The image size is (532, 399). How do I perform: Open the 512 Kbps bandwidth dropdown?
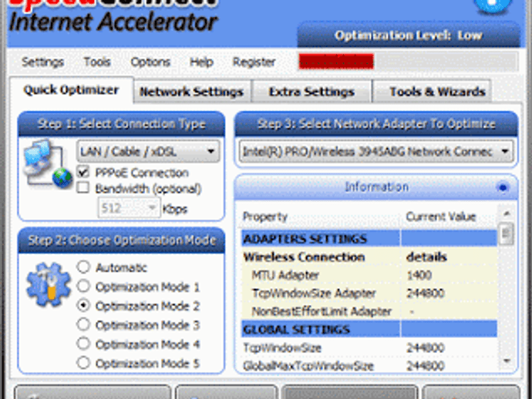[129, 208]
